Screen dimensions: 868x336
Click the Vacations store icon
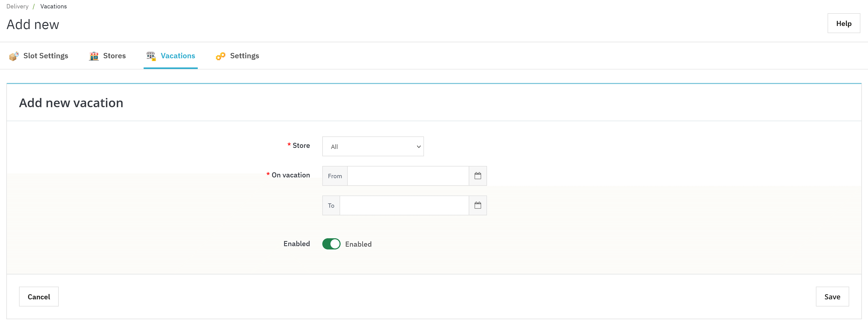pos(151,56)
